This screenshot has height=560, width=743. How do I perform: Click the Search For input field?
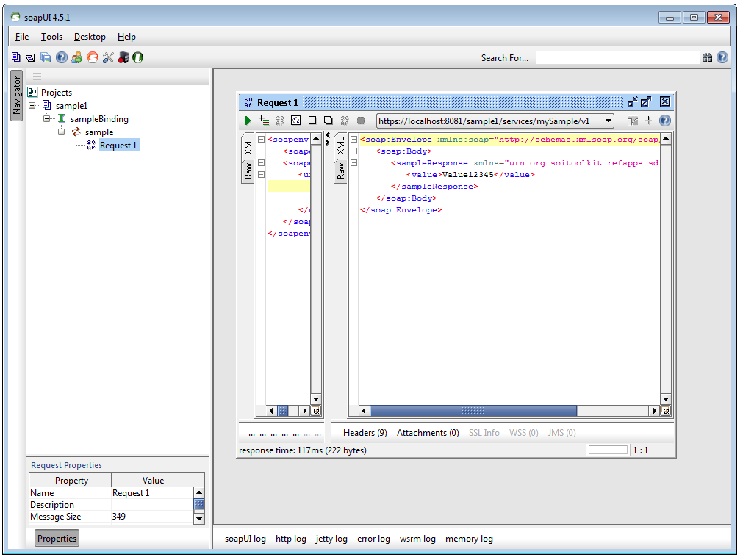click(x=617, y=58)
